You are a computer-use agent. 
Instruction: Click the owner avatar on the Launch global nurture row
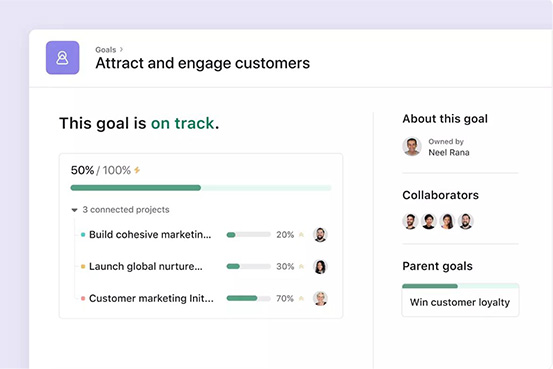[320, 267]
